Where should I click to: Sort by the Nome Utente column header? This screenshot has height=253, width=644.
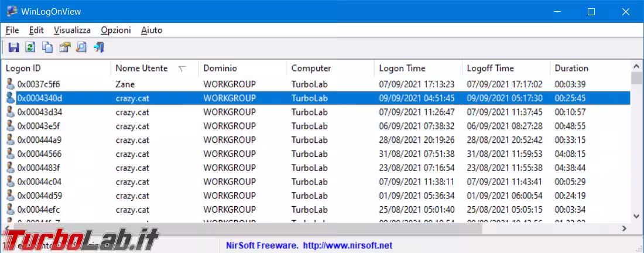142,69
